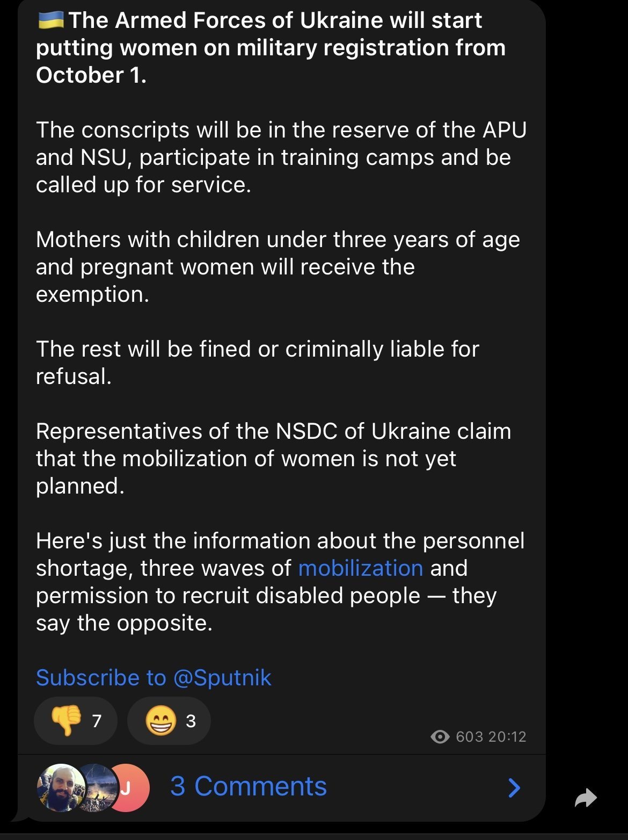The image size is (628, 840).
Task: Tap the crowd-photo commenter avatar
Action: click(x=98, y=787)
